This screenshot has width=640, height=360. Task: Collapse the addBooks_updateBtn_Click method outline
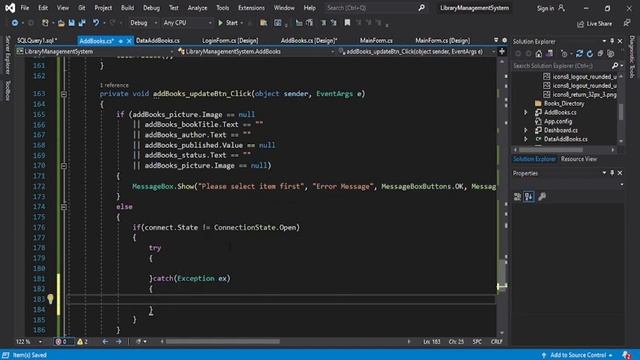[64, 94]
